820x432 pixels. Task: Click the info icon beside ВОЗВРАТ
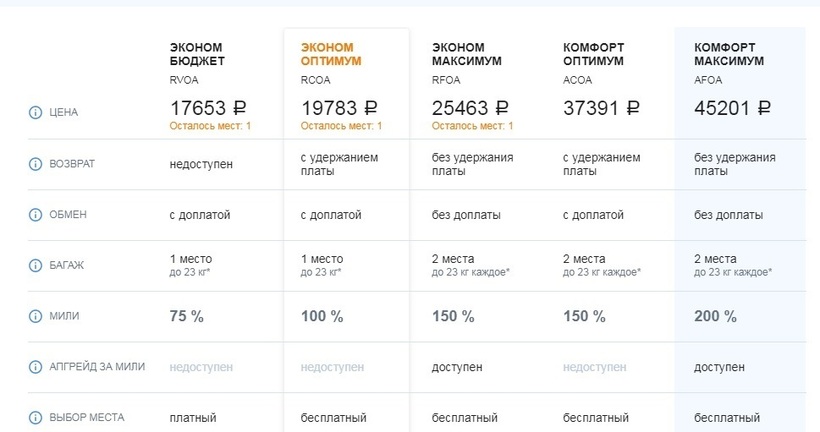click(x=35, y=163)
